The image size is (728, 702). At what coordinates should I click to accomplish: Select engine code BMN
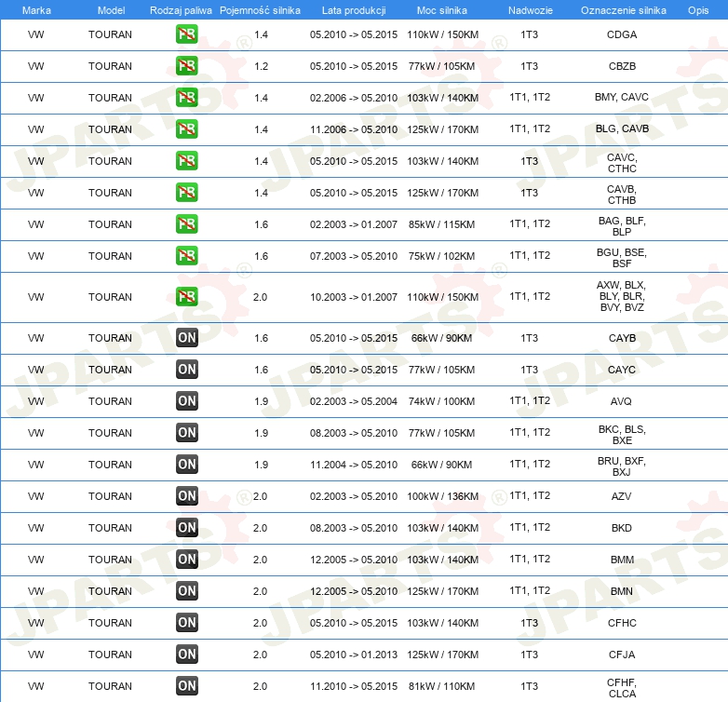click(x=622, y=591)
